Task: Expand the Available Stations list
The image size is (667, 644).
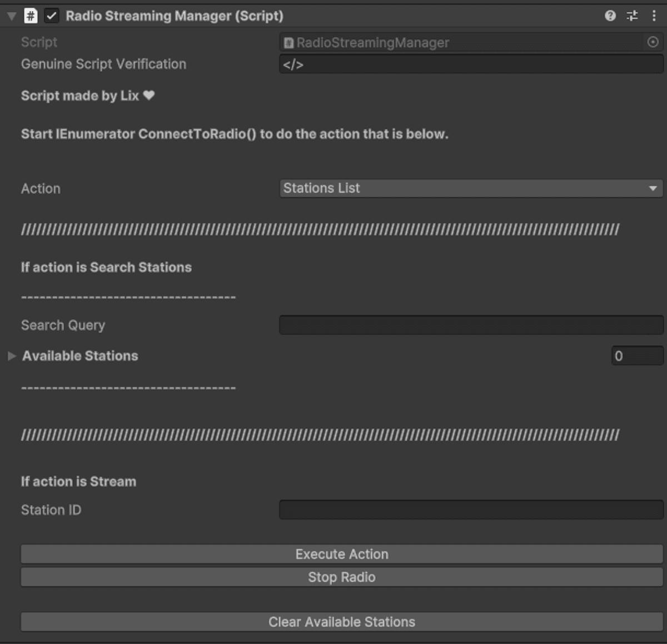Action: [12, 356]
